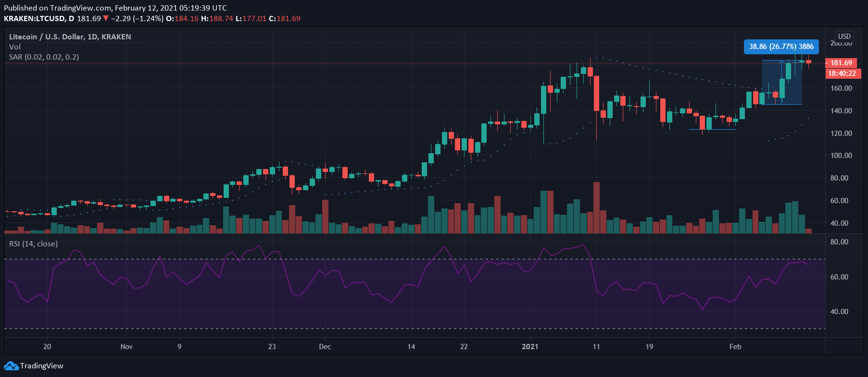Click the −2.29 (−1.24%) change value

click(x=137, y=19)
